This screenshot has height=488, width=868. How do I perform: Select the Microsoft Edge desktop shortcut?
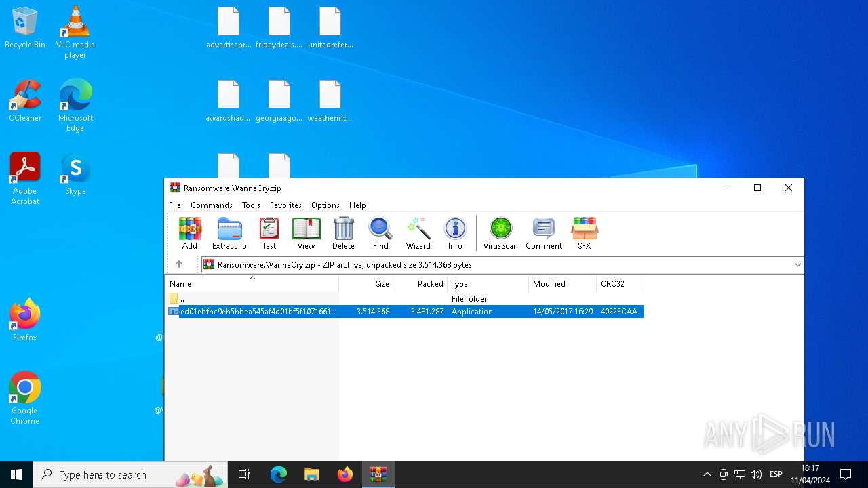coord(75,106)
